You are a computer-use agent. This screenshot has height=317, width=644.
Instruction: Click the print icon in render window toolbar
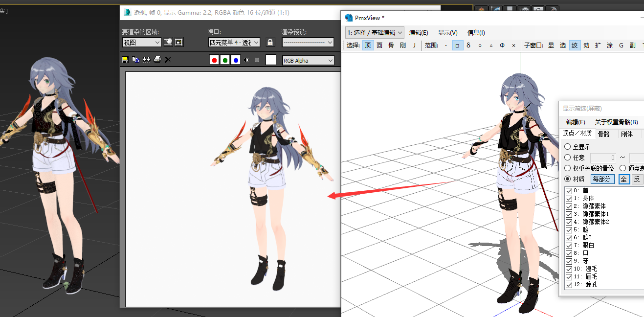(156, 59)
